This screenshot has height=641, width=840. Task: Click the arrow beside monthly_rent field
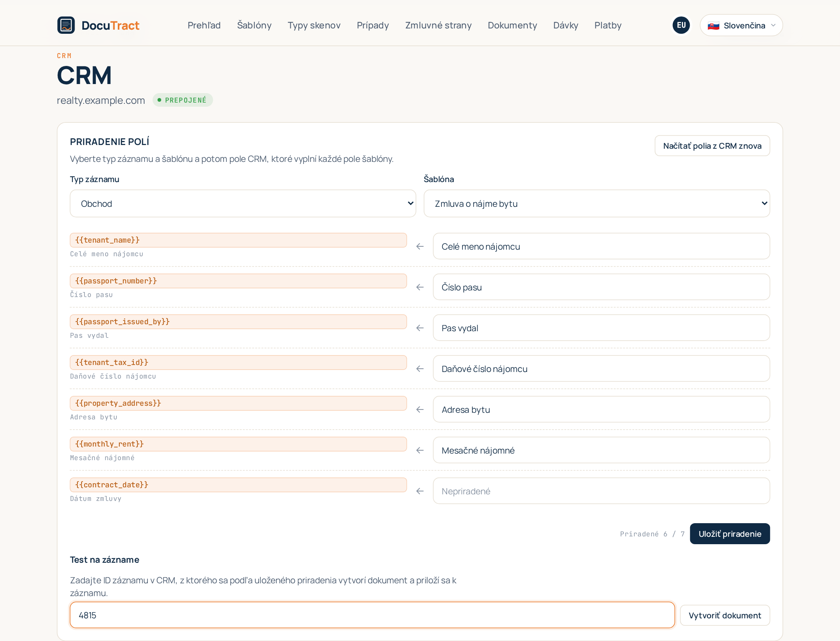[x=420, y=450]
